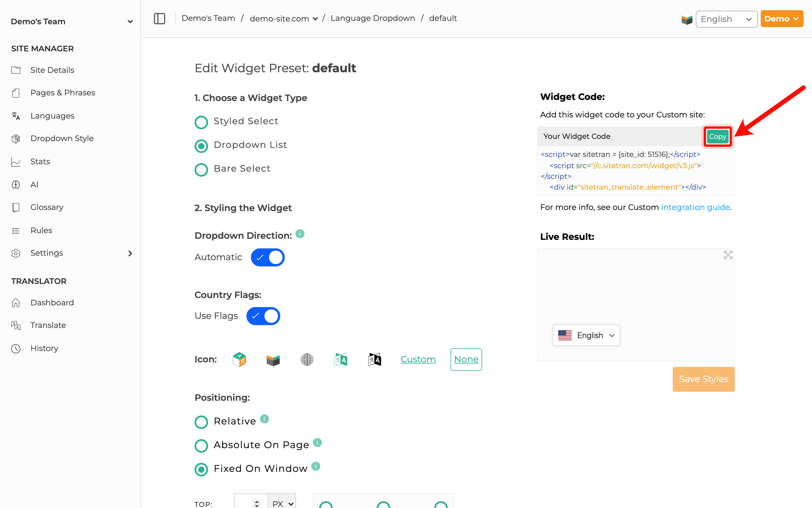Screen dimensions: 812x508
Task: Open Glossary section
Action: [47, 207]
